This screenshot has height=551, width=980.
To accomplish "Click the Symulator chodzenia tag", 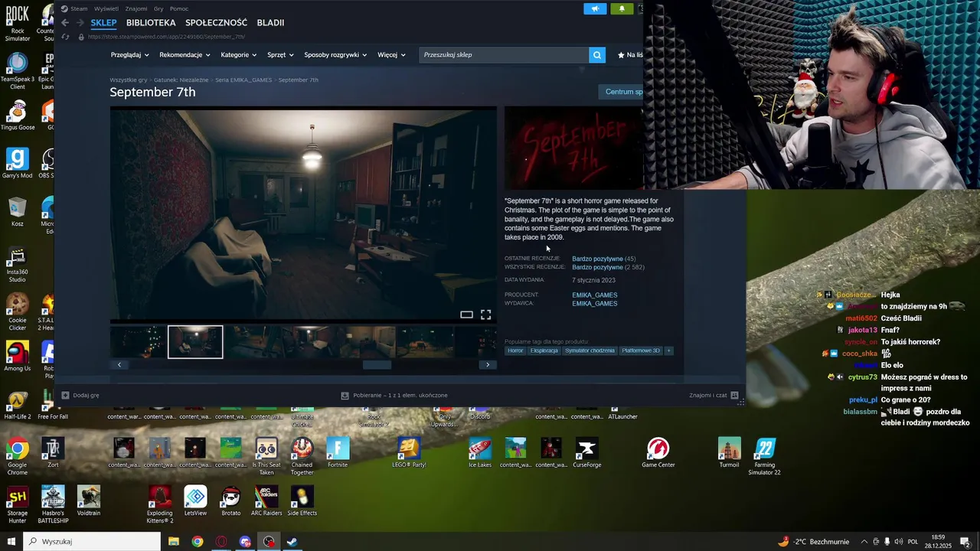I will [x=590, y=350].
